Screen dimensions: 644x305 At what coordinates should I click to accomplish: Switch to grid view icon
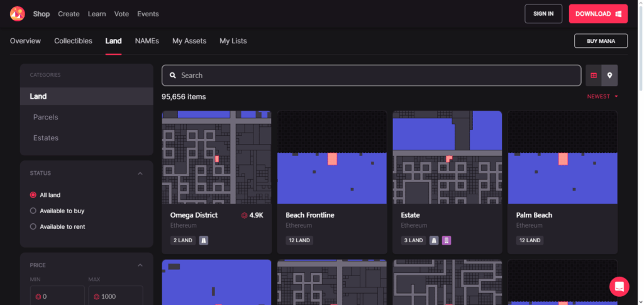coord(594,75)
